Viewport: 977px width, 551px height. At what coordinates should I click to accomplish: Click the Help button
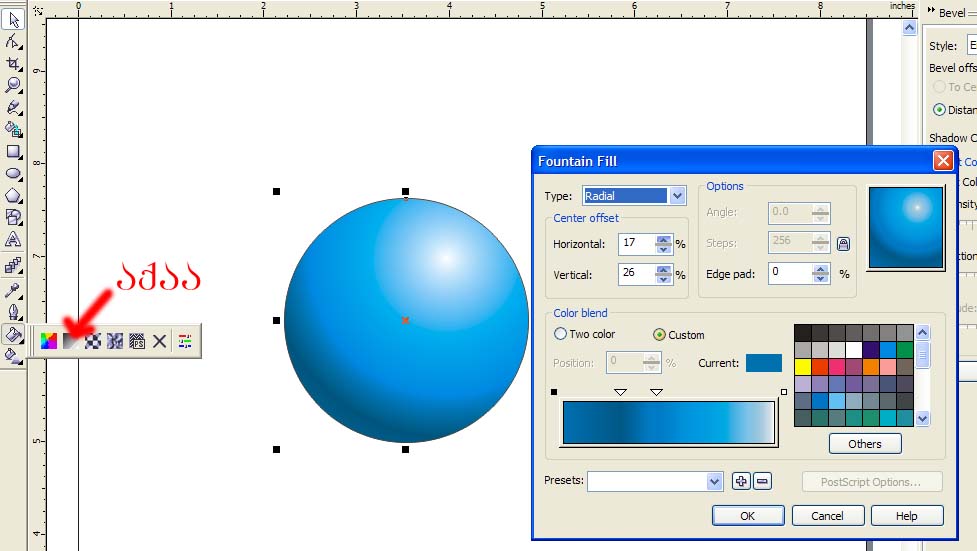pos(907,516)
